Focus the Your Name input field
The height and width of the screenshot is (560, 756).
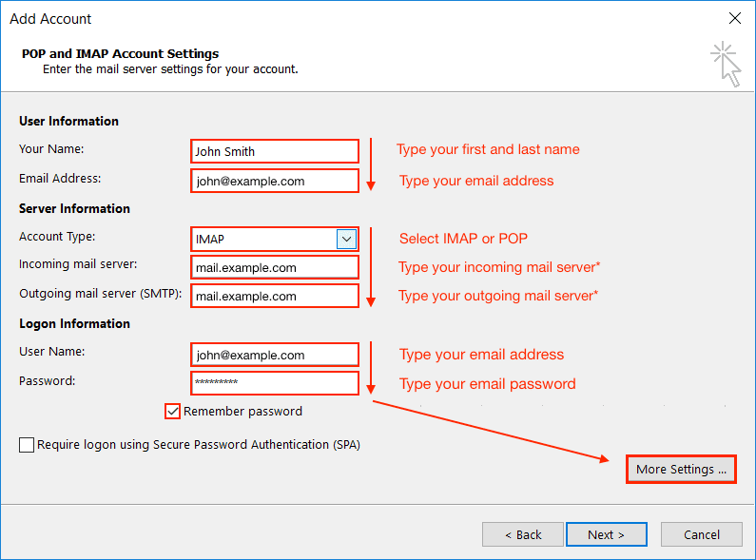pyautogui.click(x=275, y=151)
